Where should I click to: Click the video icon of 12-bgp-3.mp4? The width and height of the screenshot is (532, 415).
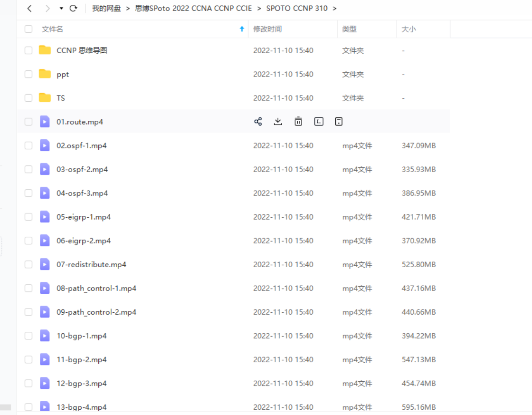[45, 383]
